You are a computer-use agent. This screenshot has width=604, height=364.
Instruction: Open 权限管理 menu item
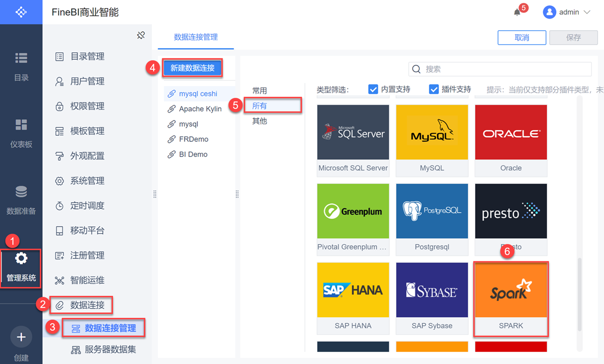(x=87, y=106)
